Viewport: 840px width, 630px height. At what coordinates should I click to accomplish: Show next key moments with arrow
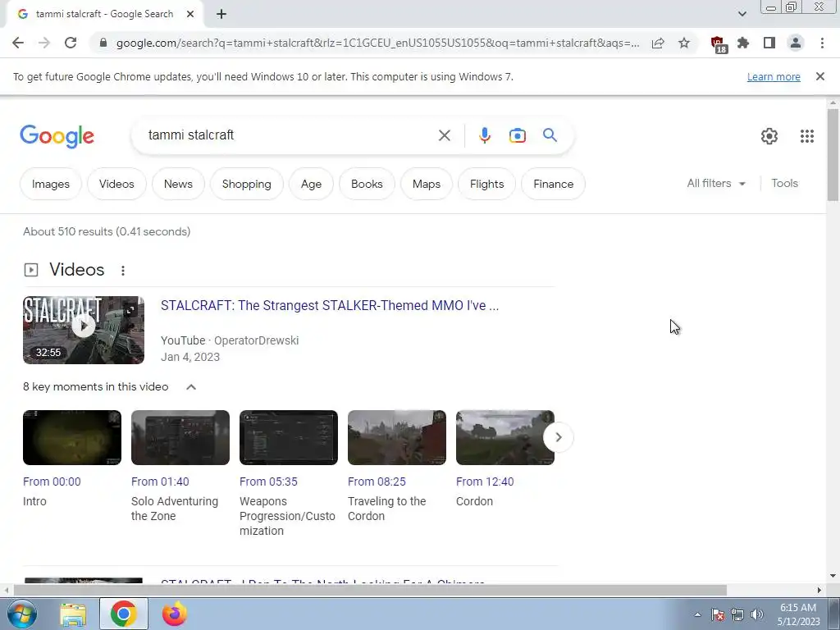click(558, 437)
